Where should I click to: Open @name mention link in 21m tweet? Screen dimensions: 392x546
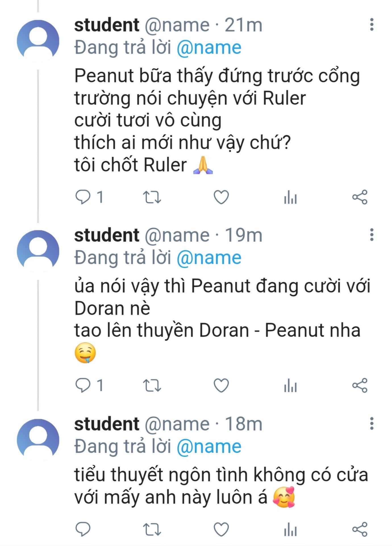209,47
